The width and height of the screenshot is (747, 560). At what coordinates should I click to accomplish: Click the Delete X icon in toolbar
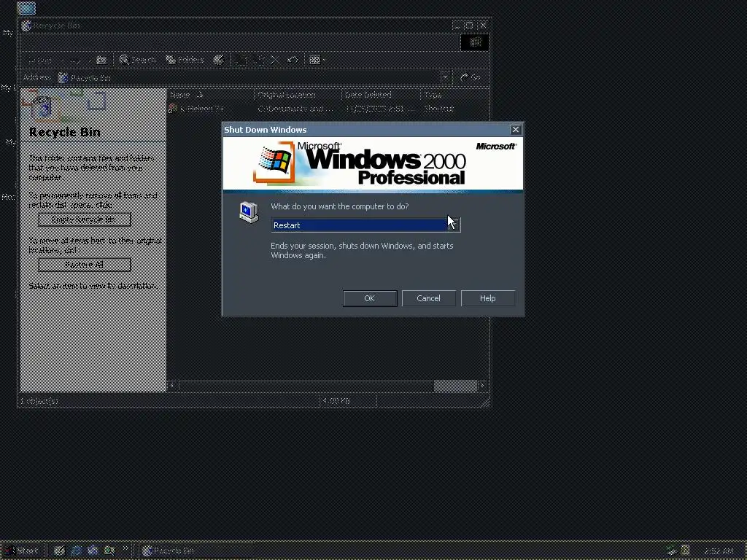click(275, 60)
